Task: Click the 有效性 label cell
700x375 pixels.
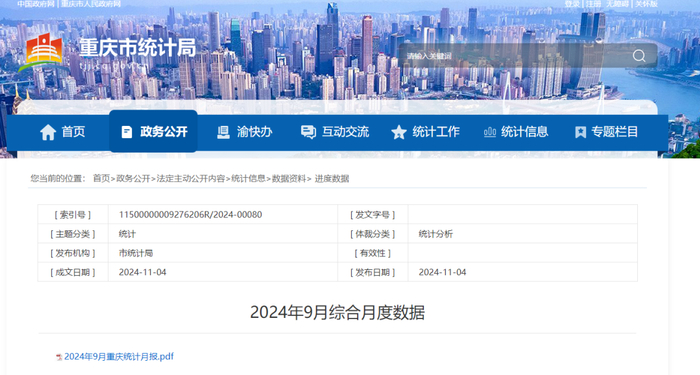Action: click(x=373, y=253)
